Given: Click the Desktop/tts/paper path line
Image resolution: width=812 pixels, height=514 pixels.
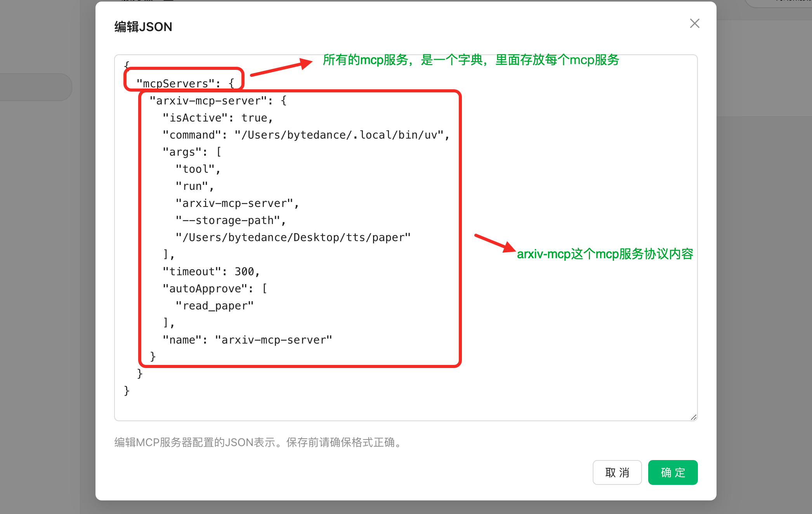Looking at the screenshot, I should 293,237.
